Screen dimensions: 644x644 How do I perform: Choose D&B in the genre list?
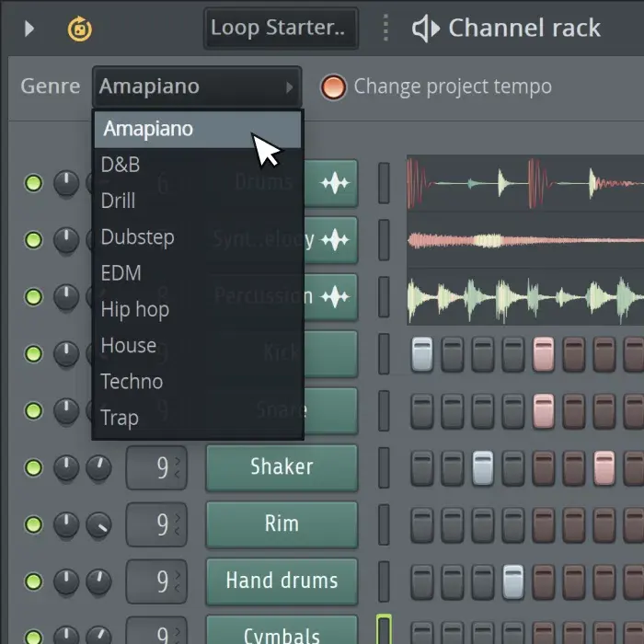pyautogui.click(x=198, y=165)
